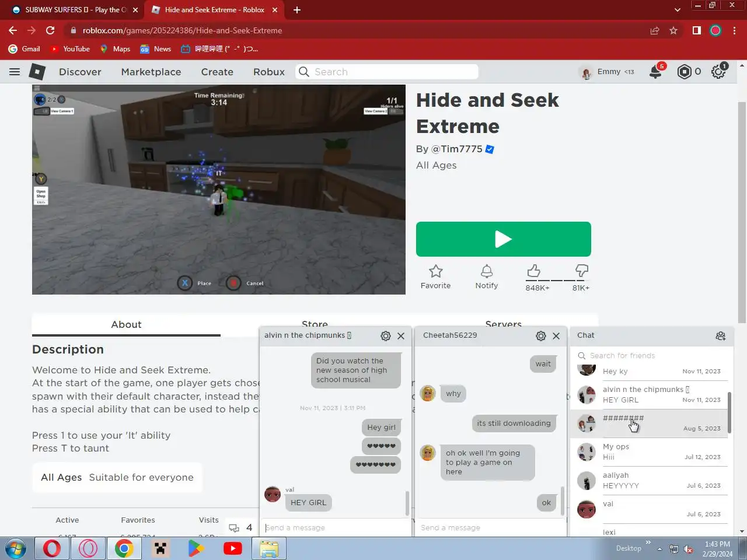Like the game with thumbs up
747x560 pixels.
[x=533, y=271]
